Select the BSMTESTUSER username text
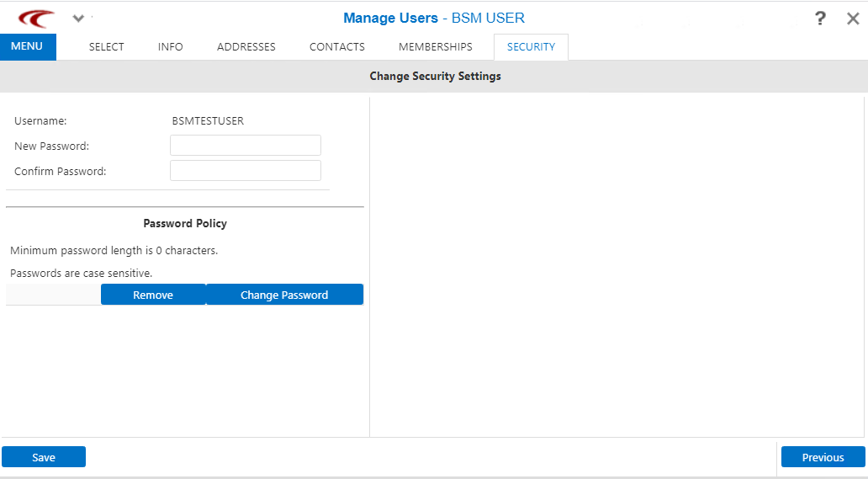The image size is (868, 479). coord(208,120)
